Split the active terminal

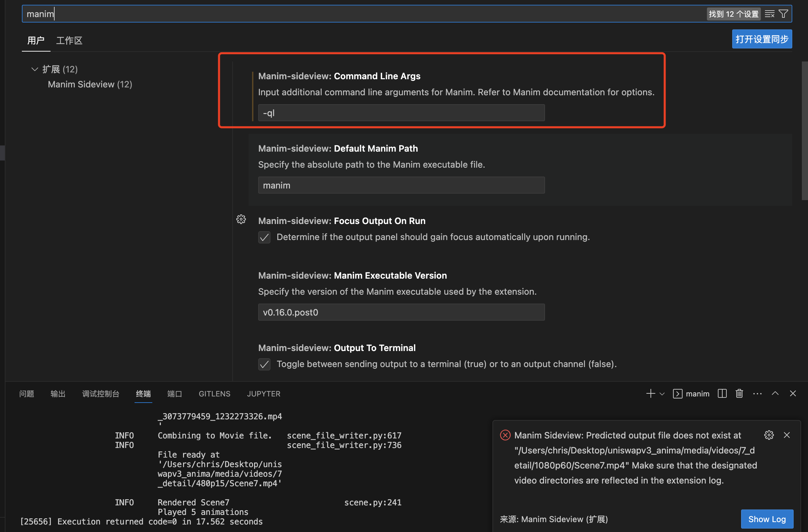point(722,393)
